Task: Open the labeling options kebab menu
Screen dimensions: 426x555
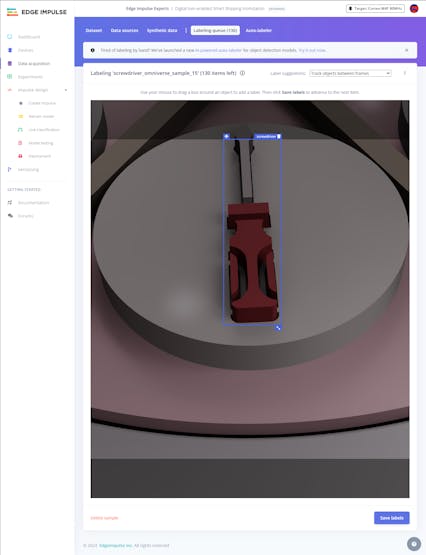Action: point(405,73)
